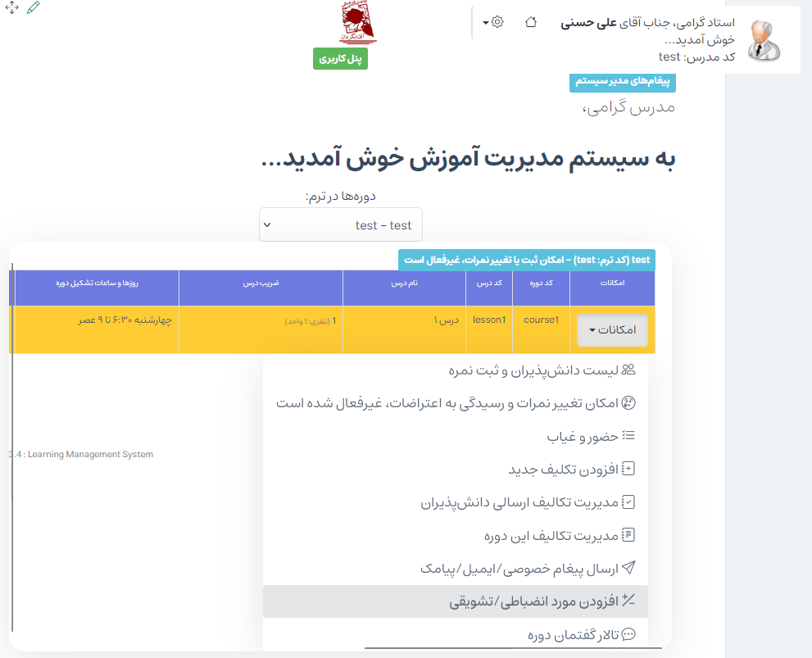Click the forum chat bubble icon
812x658 pixels.
(628, 634)
